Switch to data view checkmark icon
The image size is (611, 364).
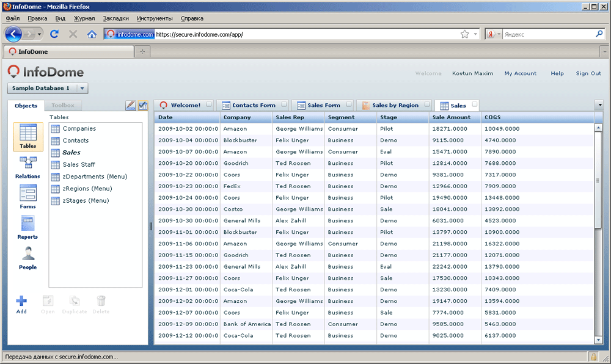click(143, 105)
